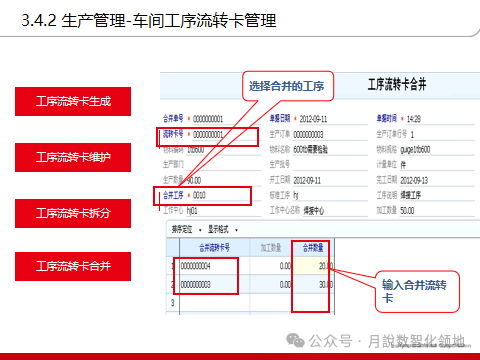This screenshot has width=480, height=360.
Task: Expand the 排序定位 dropdown arrow
Action: (x=200, y=230)
